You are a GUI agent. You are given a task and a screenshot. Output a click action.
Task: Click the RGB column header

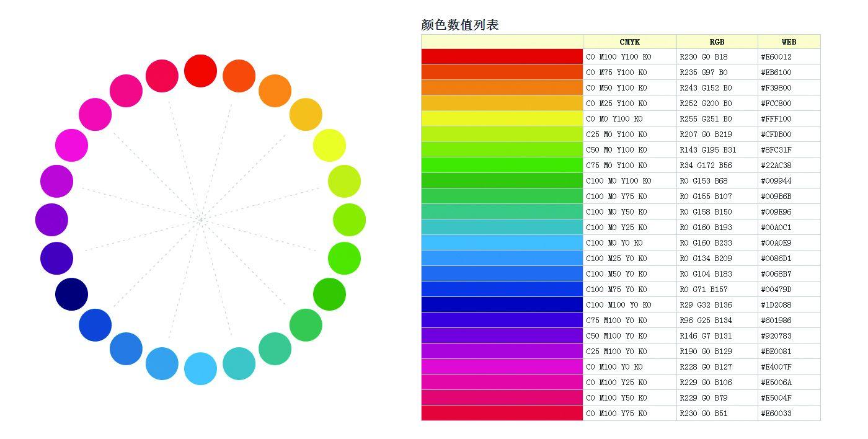pyautogui.click(x=717, y=42)
